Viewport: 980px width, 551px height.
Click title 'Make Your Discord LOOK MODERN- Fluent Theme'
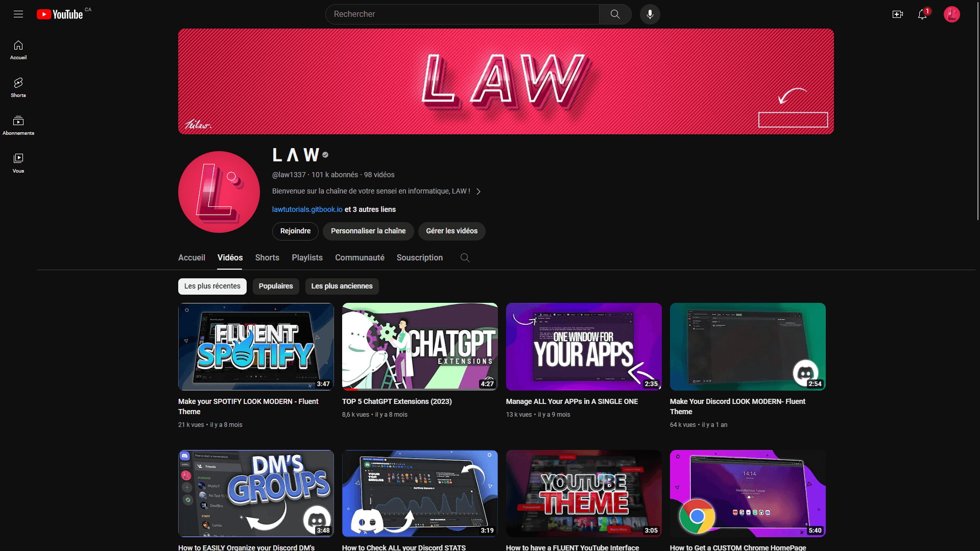point(737,406)
